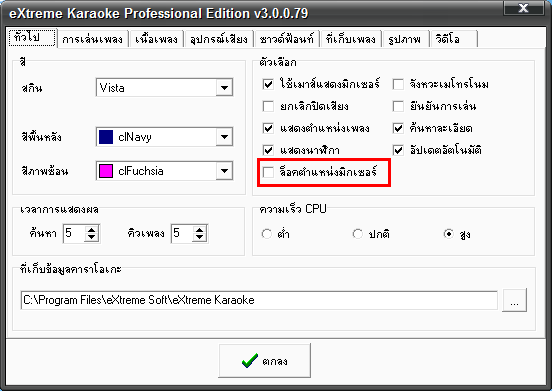The height and width of the screenshot is (391, 552).
Task: Open the อุปกรณ์เสียง tab
Action: [x=219, y=39]
